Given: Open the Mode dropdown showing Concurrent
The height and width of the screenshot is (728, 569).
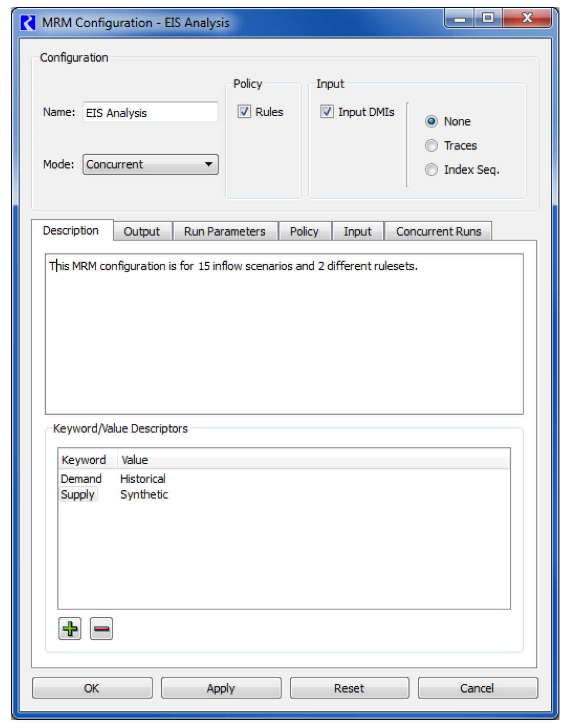Looking at the screenshot, I should click(x=150, y=164).
